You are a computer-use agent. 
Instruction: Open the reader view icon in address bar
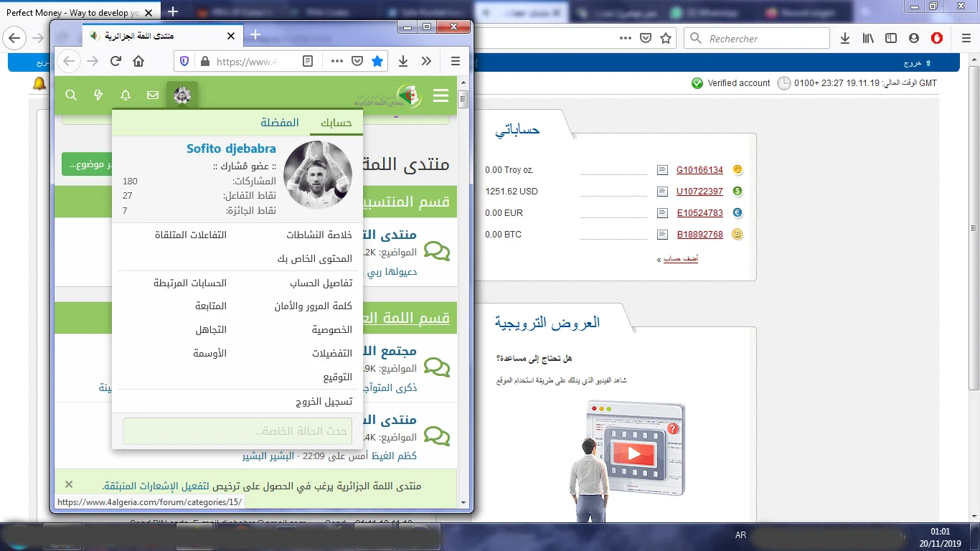(308, 62)
